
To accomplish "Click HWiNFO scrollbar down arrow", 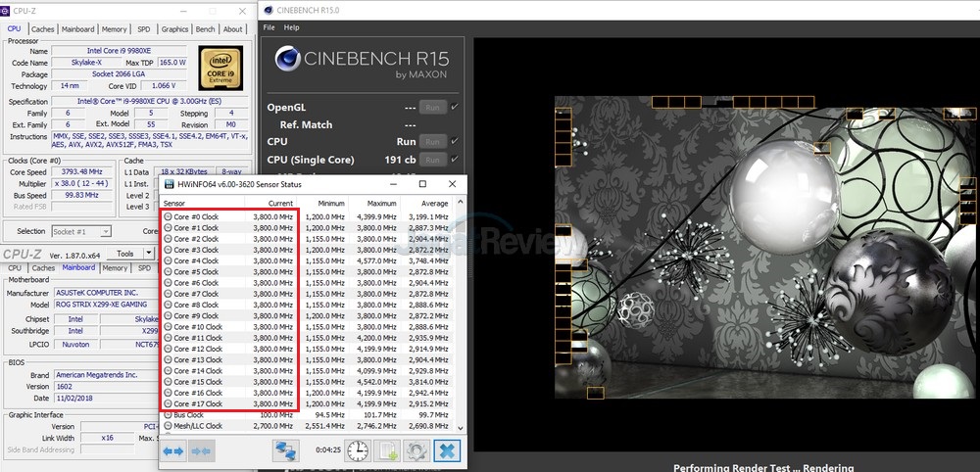I will (x=462, y=428).
